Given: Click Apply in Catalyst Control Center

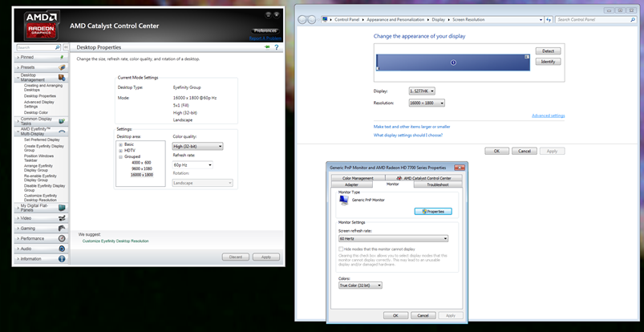Looking at the screenshot, I should 266,257.
